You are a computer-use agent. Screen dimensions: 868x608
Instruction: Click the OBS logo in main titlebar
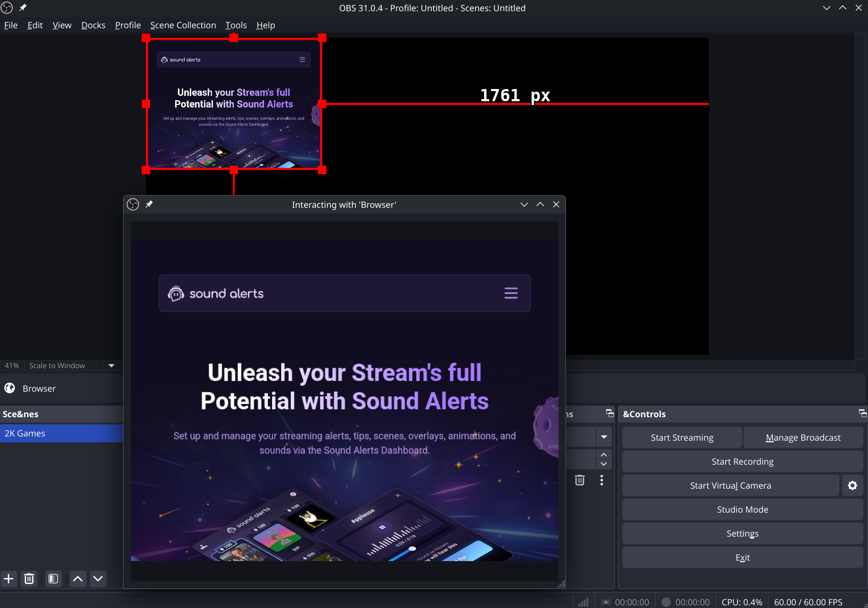pos(6,7)
